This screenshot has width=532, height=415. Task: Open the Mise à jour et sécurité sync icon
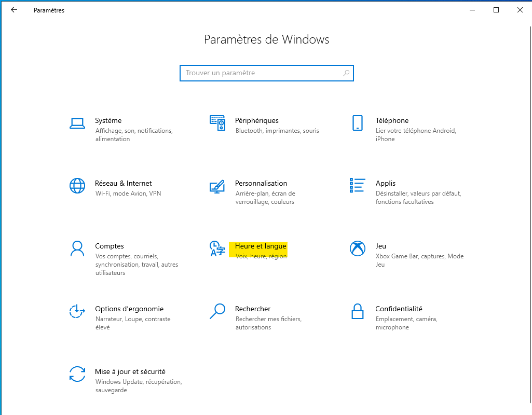pos(77,374)
